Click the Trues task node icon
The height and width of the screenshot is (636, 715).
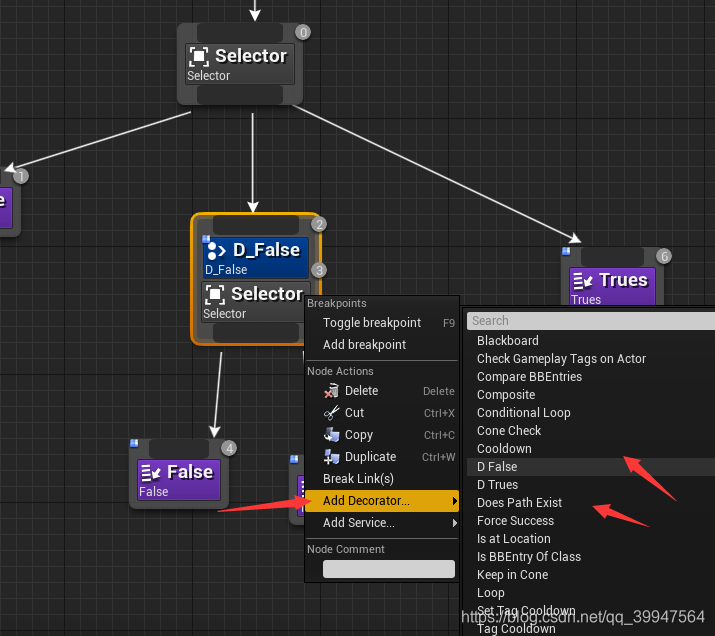[583, 281]
